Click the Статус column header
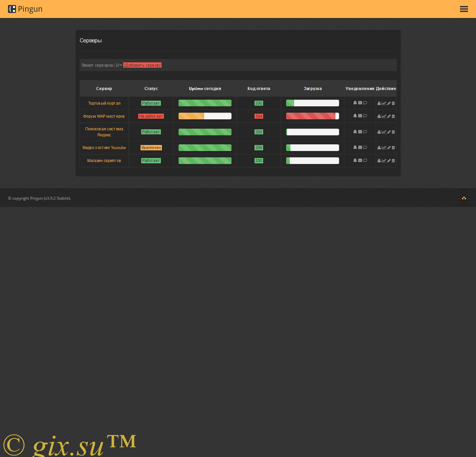476x457 pixels. tap(151, 89)
